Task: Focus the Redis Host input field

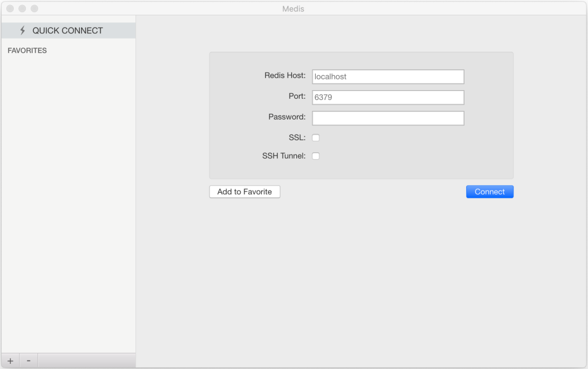Action: pyautogui.click(x=388, y=76)
